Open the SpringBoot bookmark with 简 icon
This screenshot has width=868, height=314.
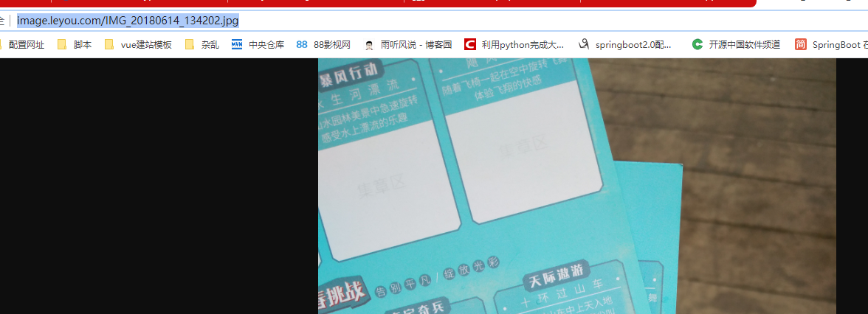click(831, 45)
